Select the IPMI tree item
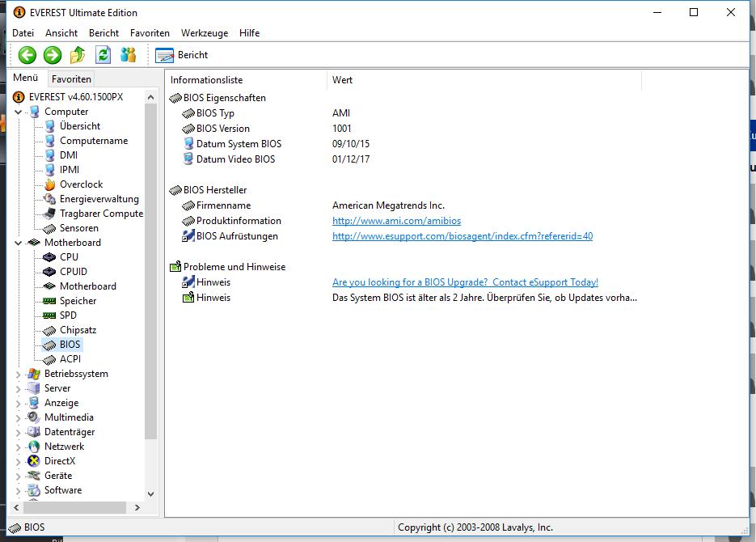 [70, 170]
